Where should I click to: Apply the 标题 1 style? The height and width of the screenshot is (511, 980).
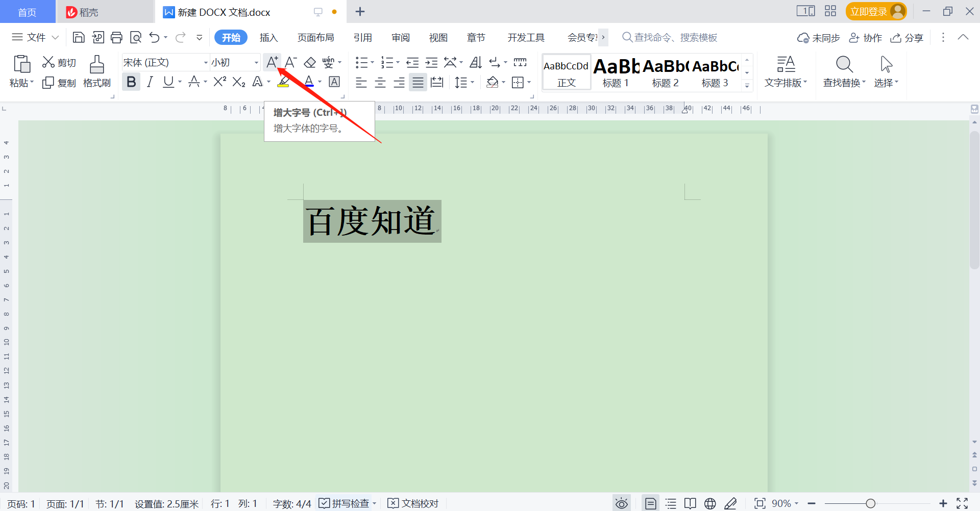(x=616, y=72)
